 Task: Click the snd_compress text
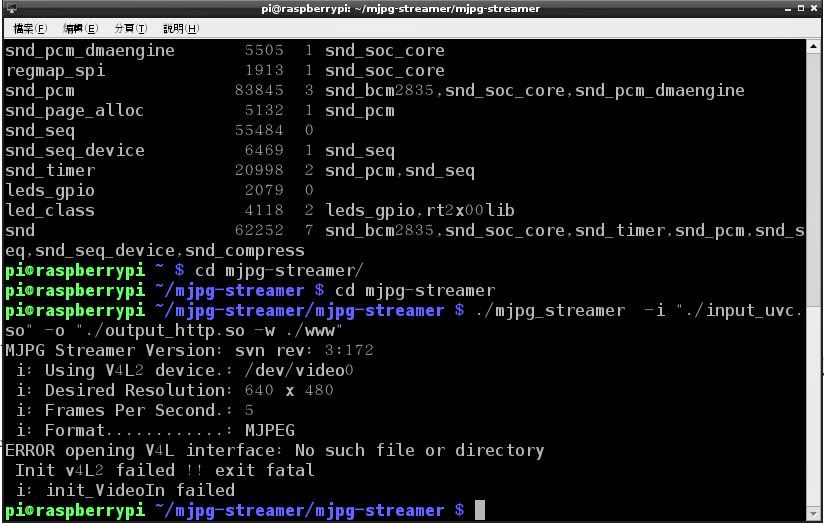point(244,251)
